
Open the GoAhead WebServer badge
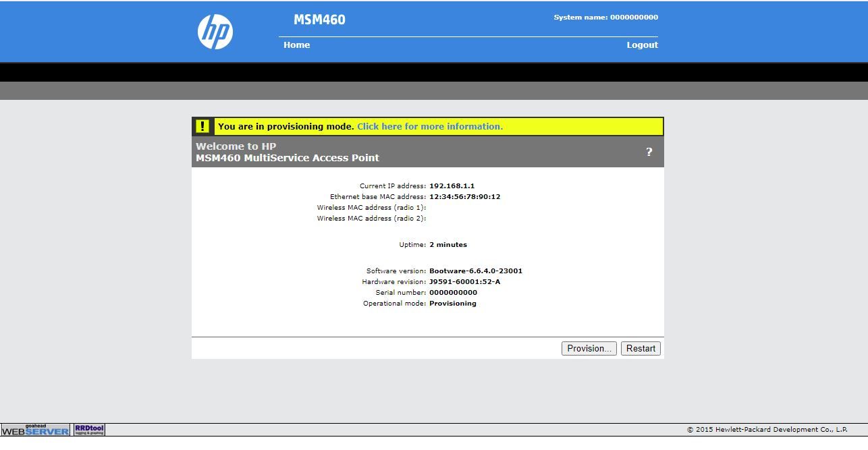tap(35, 430)
